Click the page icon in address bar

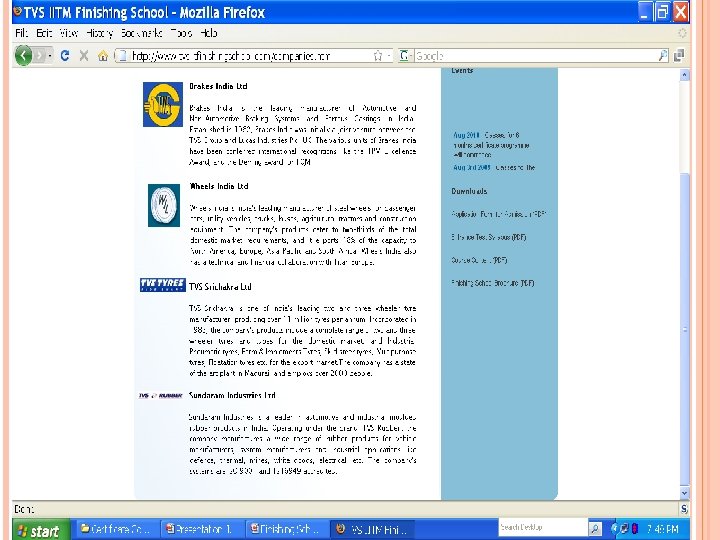pos(122,56)
